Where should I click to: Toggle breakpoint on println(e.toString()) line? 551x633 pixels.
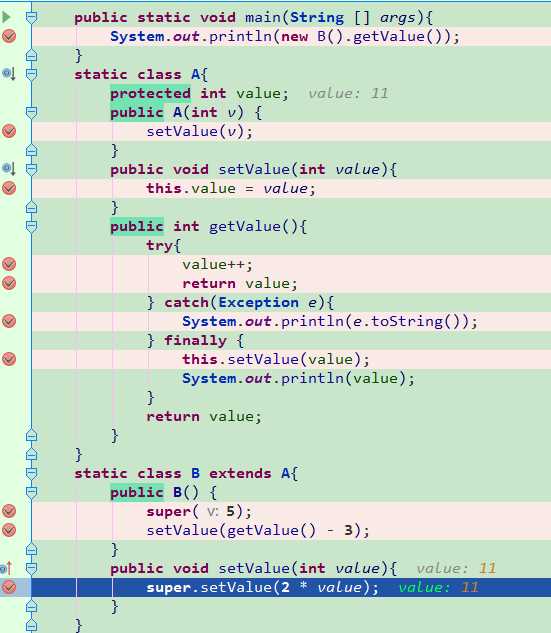pyautogui.click(x=9, y=321)
